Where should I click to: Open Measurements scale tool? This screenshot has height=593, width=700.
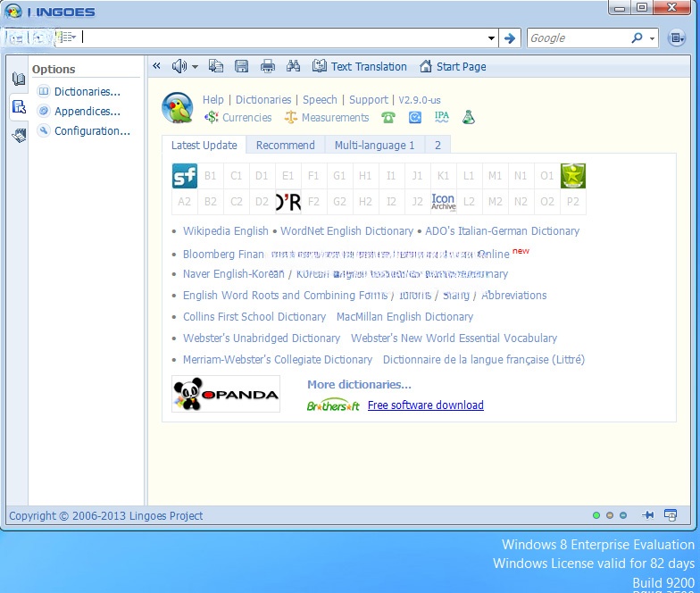327,118
